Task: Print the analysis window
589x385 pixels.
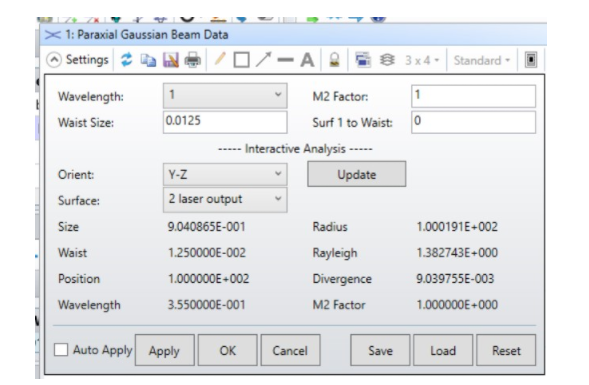Action: [193, 60]
